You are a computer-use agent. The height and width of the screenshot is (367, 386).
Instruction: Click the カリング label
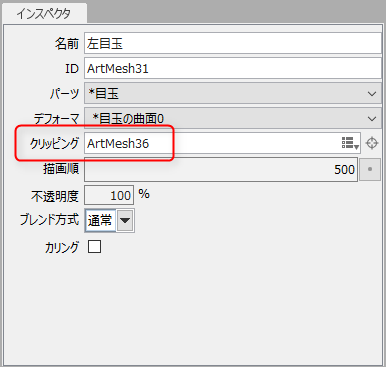pos(62,248)
